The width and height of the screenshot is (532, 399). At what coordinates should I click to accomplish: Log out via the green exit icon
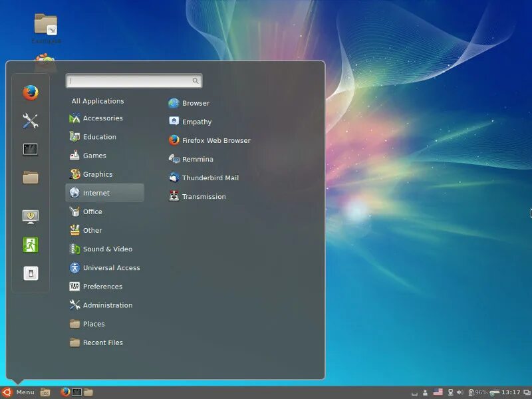[x=29, y=244]
